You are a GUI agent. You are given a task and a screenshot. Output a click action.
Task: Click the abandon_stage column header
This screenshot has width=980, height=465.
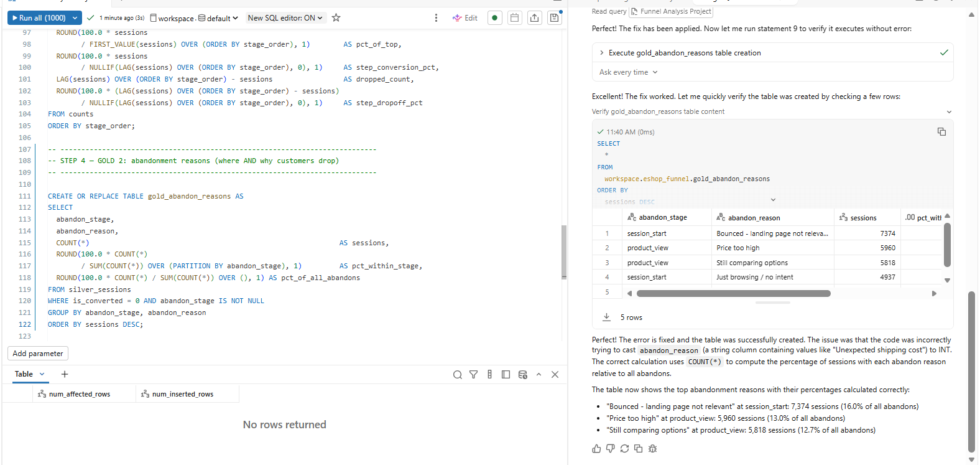coord(667,218)
